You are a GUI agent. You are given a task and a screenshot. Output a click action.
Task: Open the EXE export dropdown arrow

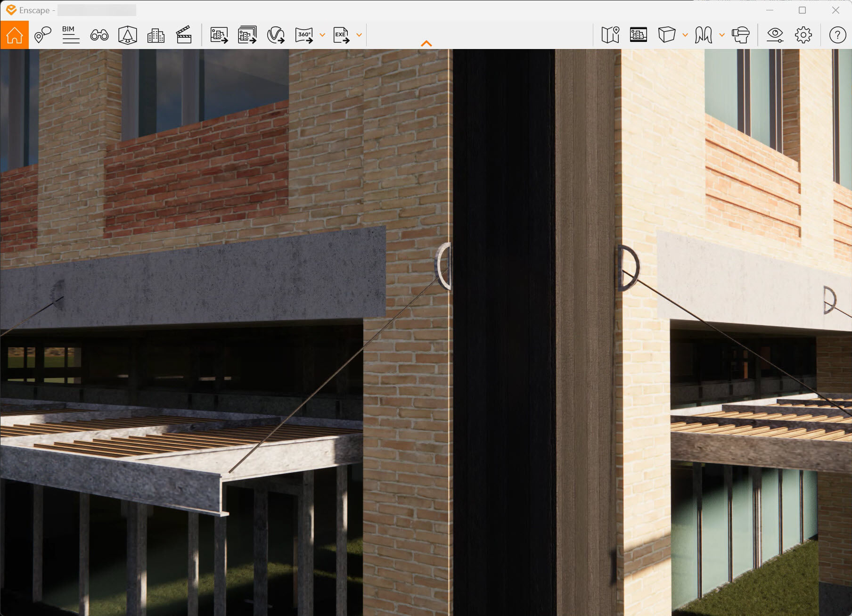(x=359, y=35)
